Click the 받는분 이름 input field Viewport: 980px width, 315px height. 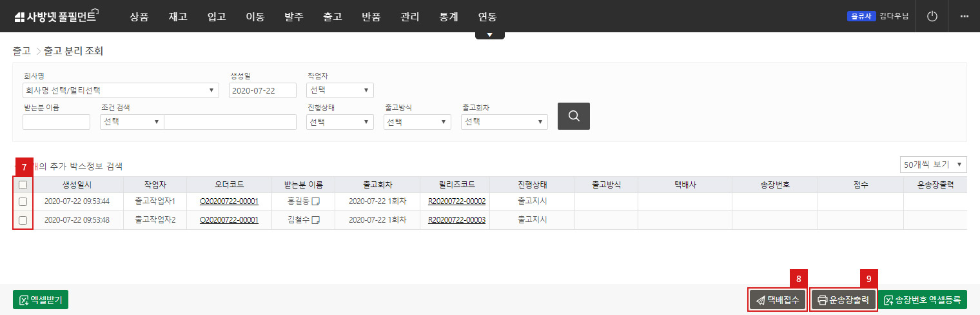(56, 122)
